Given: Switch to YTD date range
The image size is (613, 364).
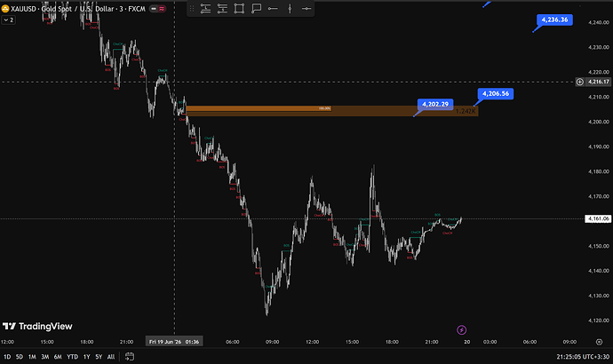Looking at the screenshot, I should (x=72, y=357).
